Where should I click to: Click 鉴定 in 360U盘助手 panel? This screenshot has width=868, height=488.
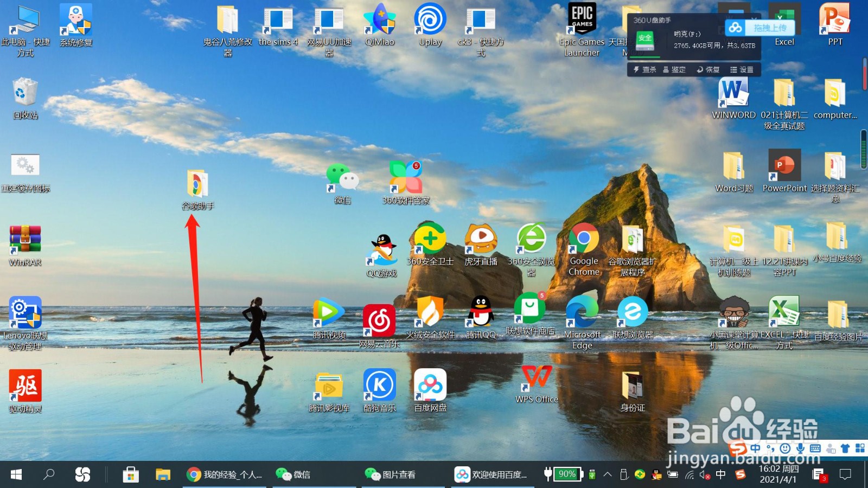[x=674, y=69]
